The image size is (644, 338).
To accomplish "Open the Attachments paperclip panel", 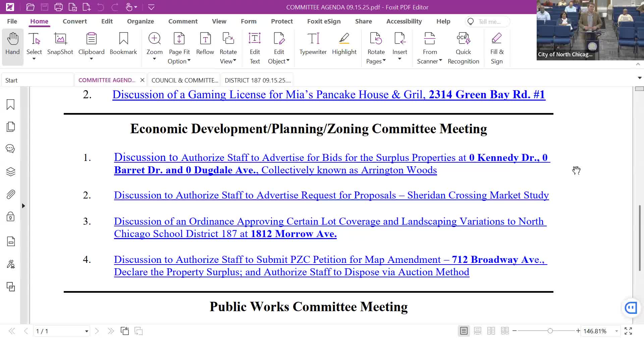I will coord(11,194).
